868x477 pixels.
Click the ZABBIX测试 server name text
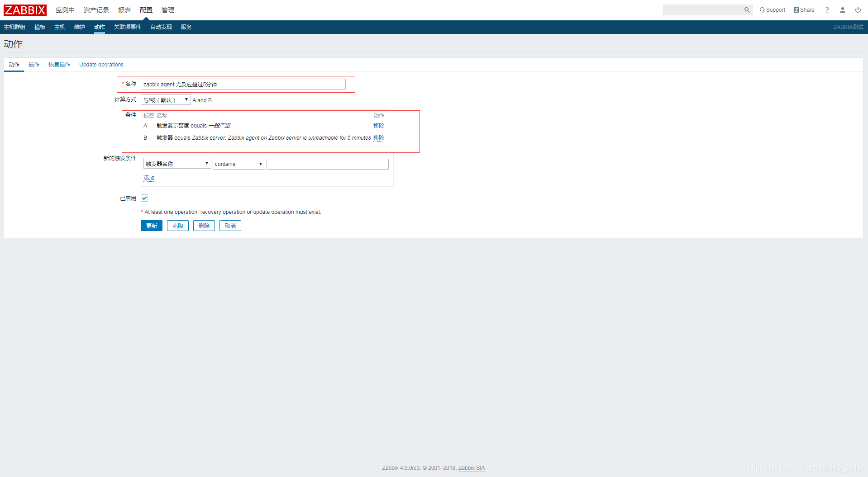[x=848, y=27]
